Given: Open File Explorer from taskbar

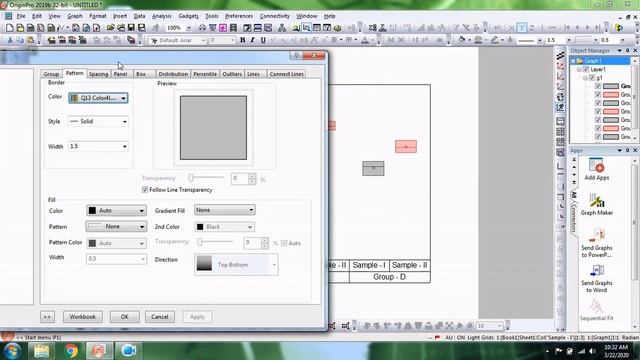Looking at the screenshot, I should (x=42, y=351).
